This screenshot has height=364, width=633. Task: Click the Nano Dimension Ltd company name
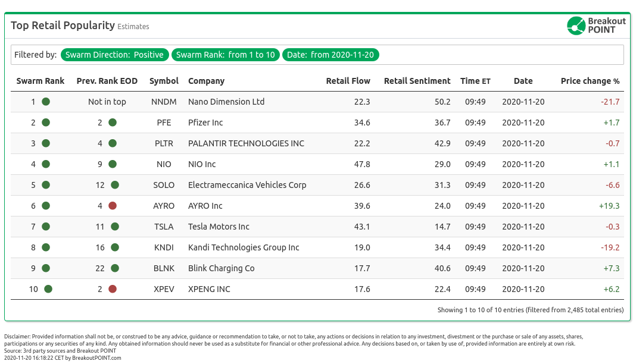tap(226, 102)
